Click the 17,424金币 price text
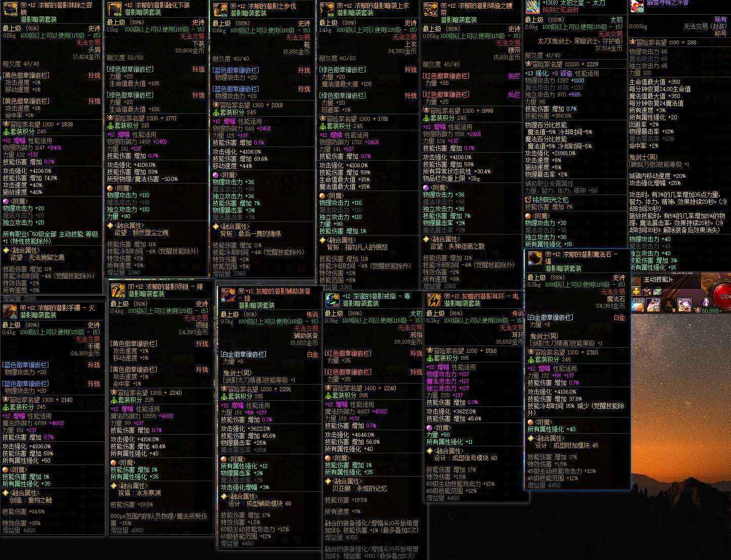 click(86, 57)
